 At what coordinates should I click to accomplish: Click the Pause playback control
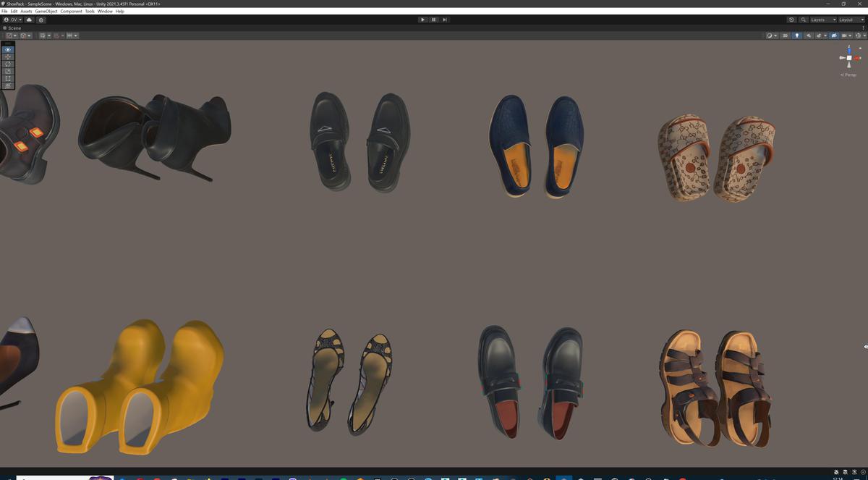pos(433,20)
